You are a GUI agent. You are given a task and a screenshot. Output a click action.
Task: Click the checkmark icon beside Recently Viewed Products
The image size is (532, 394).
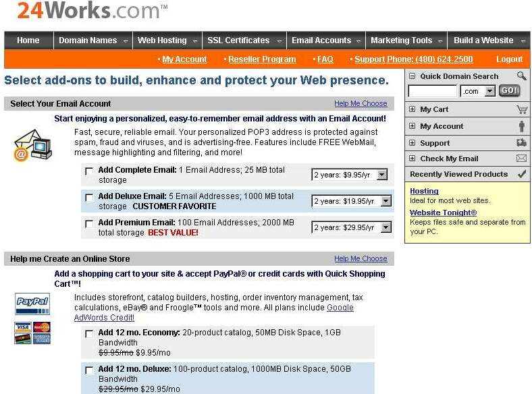click(522, 174)
